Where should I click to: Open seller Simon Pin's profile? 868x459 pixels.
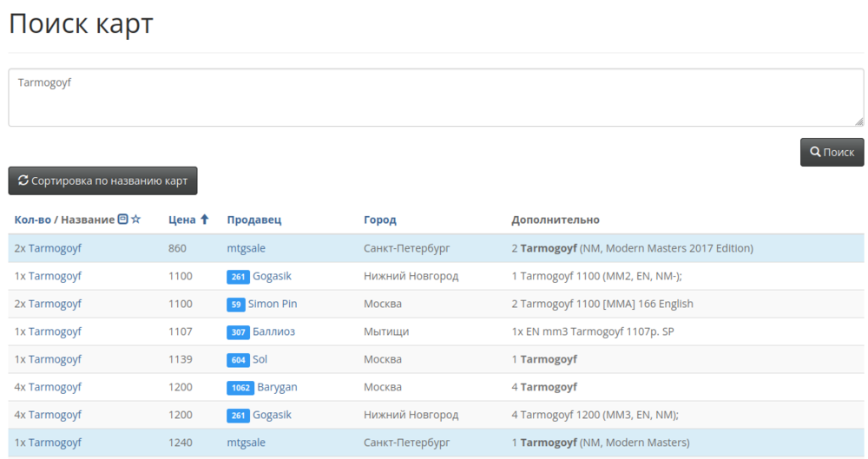click(273, 304)
